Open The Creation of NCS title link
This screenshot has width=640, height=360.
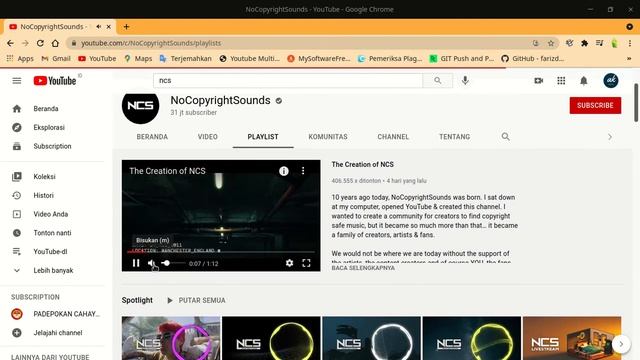362,164
